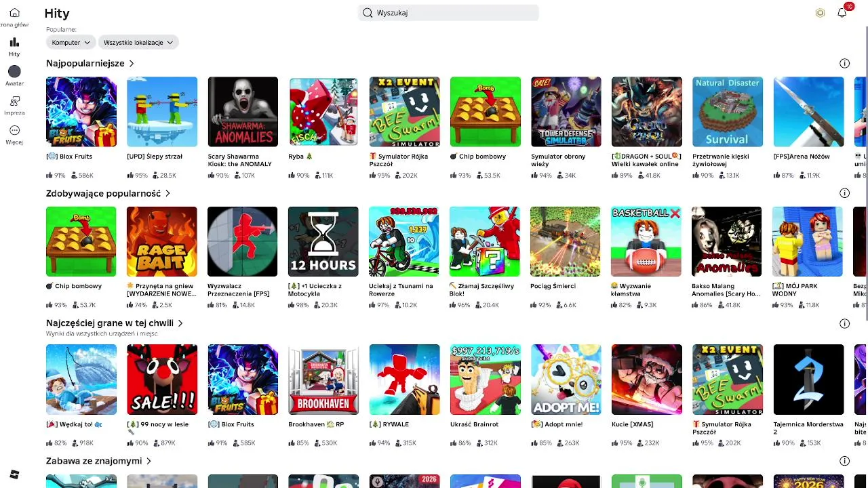Click the Roblox logo at bottom left
Screen dimensions: 868x488
(x=14, y=474)
